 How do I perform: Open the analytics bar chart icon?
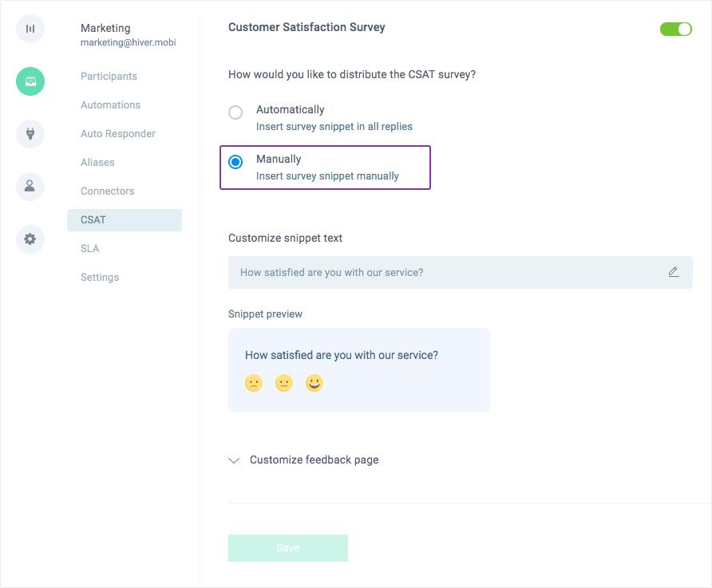[30, 29]
